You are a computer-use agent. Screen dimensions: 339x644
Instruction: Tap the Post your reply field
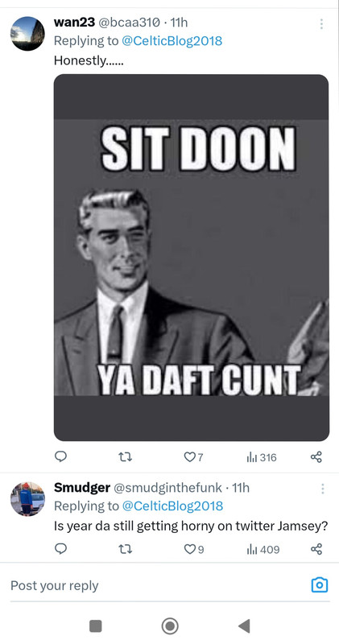pyautogui.click(x=156, y=585)
